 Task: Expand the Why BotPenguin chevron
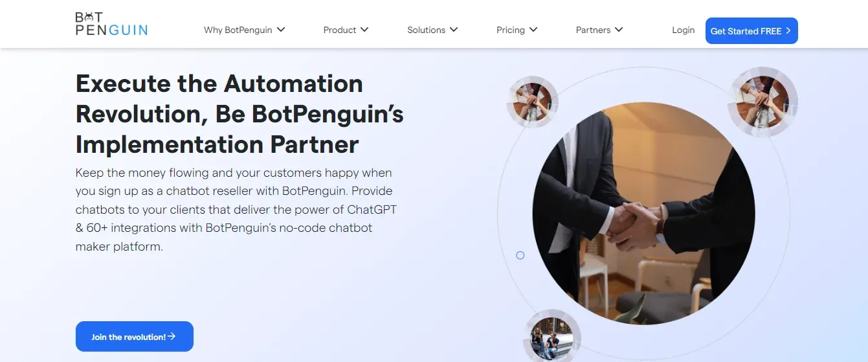[280, 30]
